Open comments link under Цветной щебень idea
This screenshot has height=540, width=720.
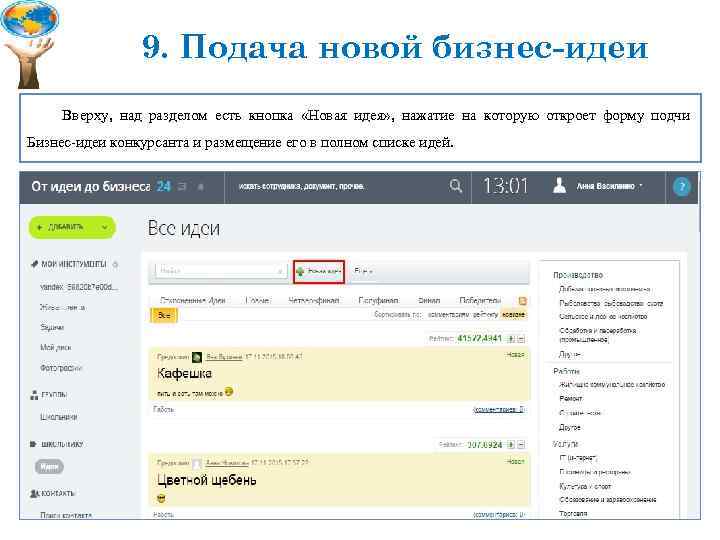click(499, 515)
